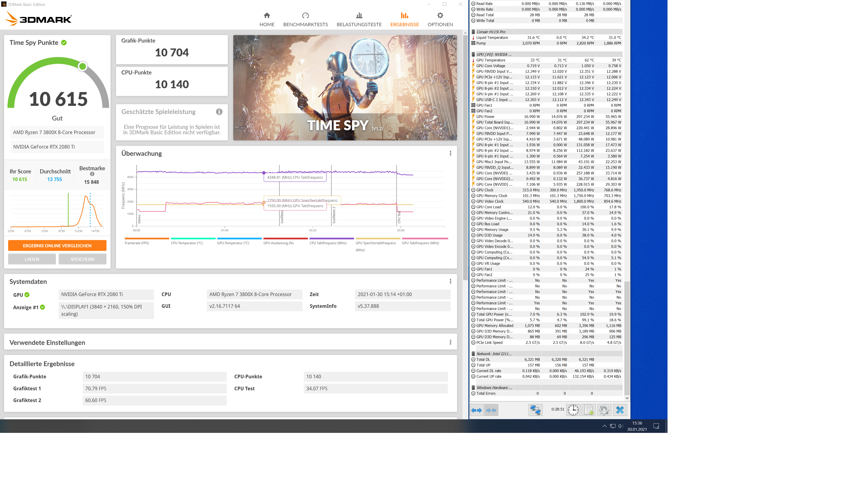Click the HWiNFO scroll-down arrow
Viewport: 868px width, 488px height.
point(627,398)
